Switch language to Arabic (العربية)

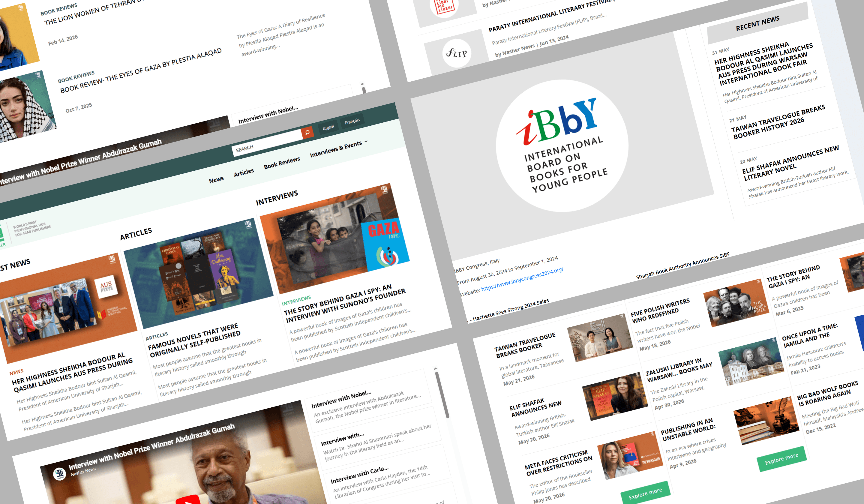pyautogui.click(x=328, y=127)
